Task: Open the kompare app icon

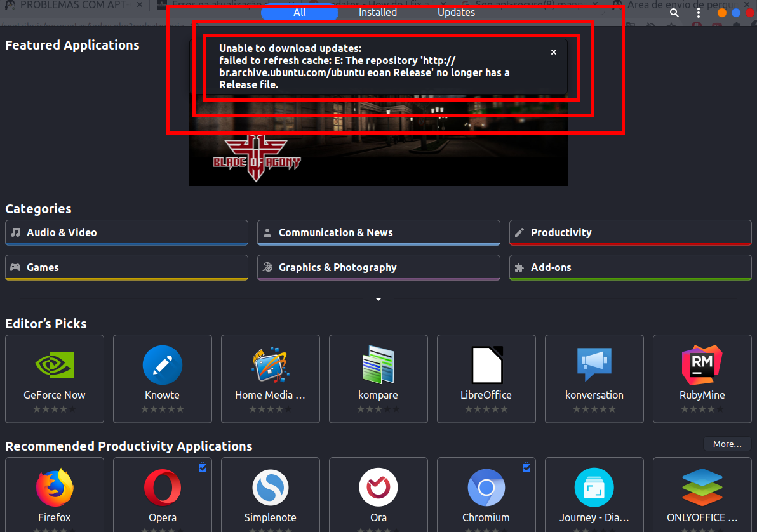Action: 378,365
